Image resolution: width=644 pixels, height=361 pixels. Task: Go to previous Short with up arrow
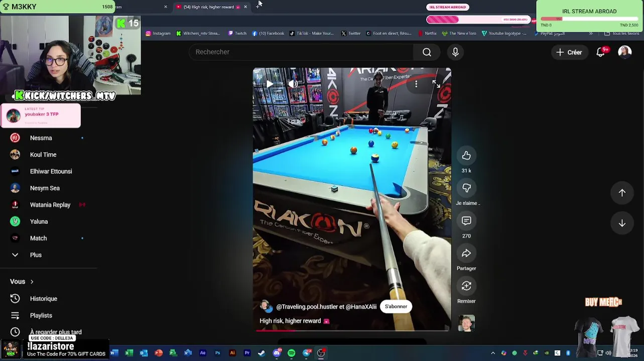pyautogui.click(x=622, y=193)
